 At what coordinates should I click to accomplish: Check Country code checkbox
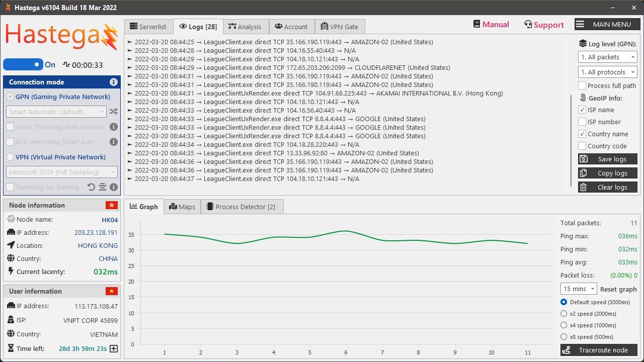click(582, 146)
